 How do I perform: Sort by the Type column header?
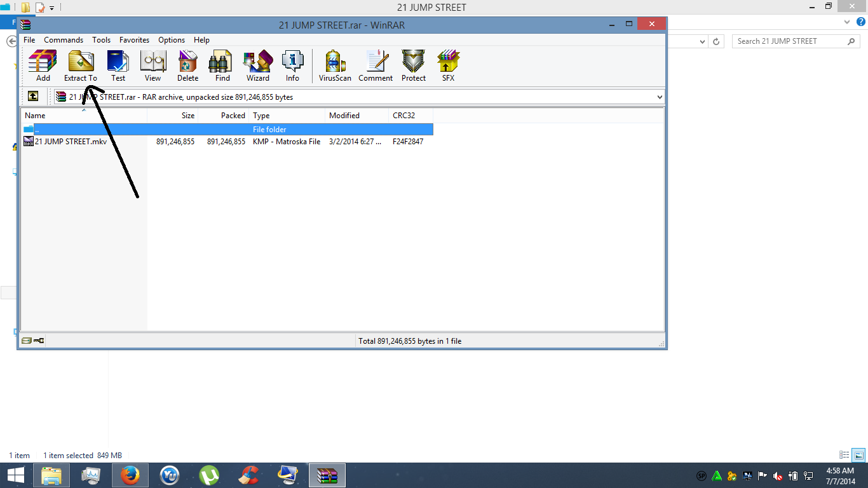[x=287, y=116]
